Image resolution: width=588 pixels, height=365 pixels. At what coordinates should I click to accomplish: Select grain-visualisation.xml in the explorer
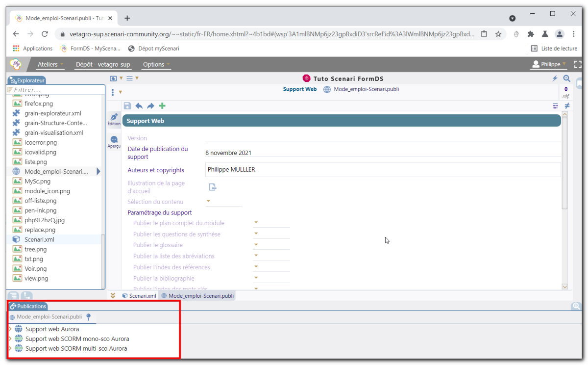coord(54,132)
